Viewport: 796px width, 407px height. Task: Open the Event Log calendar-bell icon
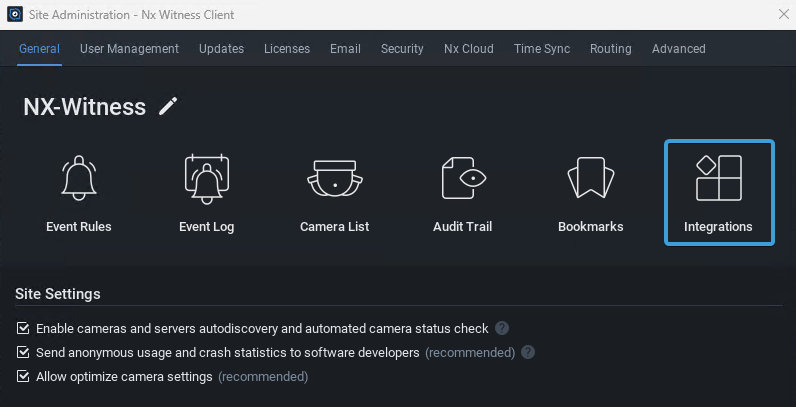pyautogui.click(x=206, y=179)
